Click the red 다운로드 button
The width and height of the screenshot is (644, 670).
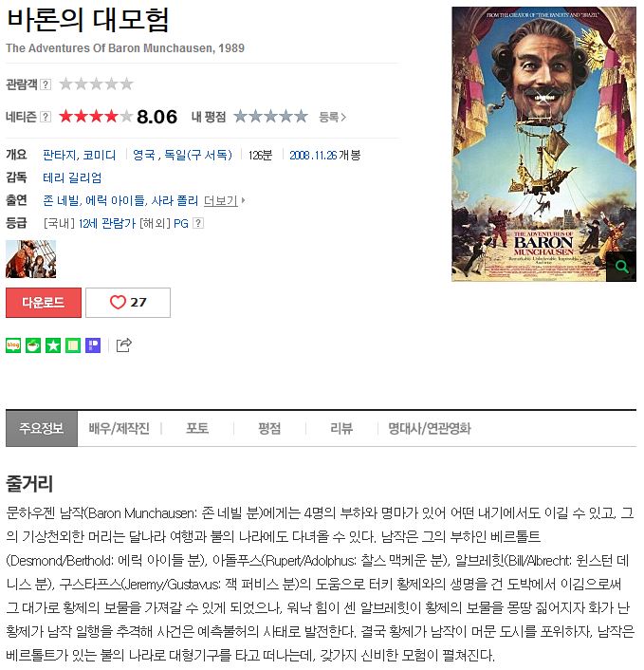pyautogui.click(x=44, y=303)
